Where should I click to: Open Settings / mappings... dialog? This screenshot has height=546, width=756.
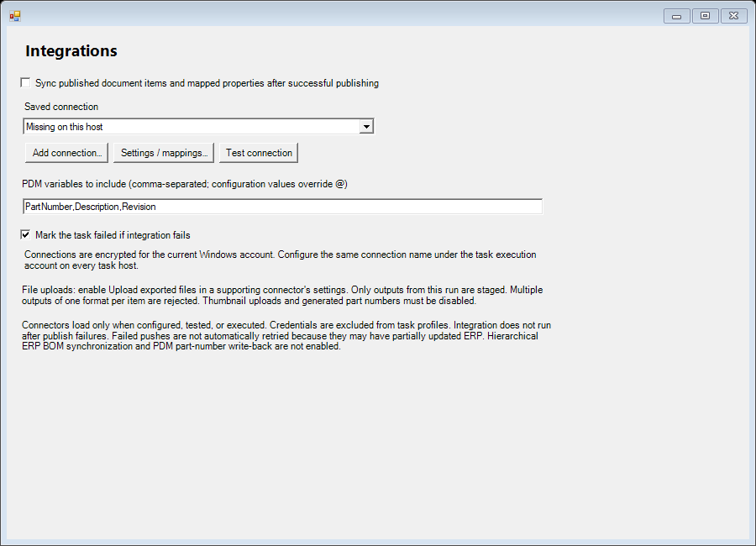click(x=164, y=153)
